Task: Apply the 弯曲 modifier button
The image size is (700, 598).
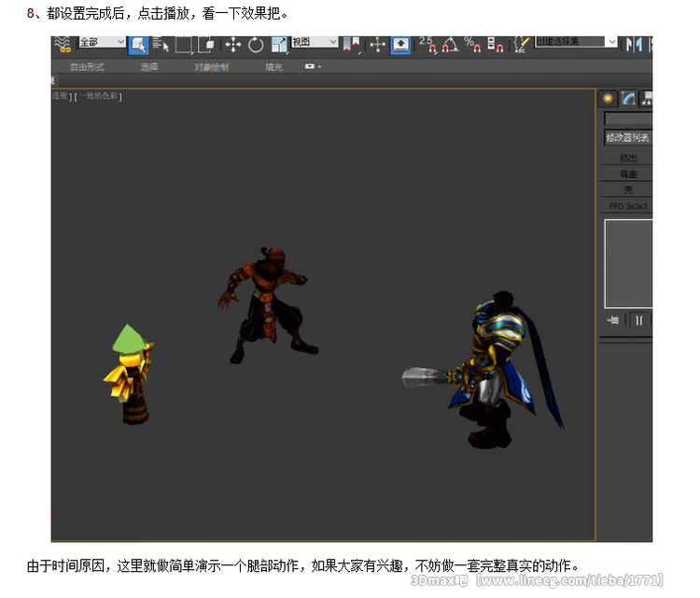Action: 627,174
